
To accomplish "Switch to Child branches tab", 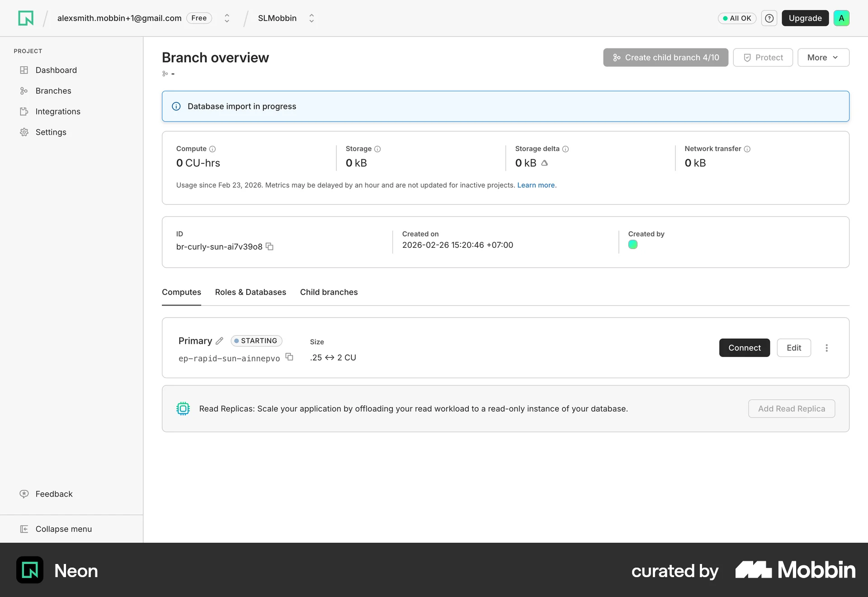I will tap(329, 292).
